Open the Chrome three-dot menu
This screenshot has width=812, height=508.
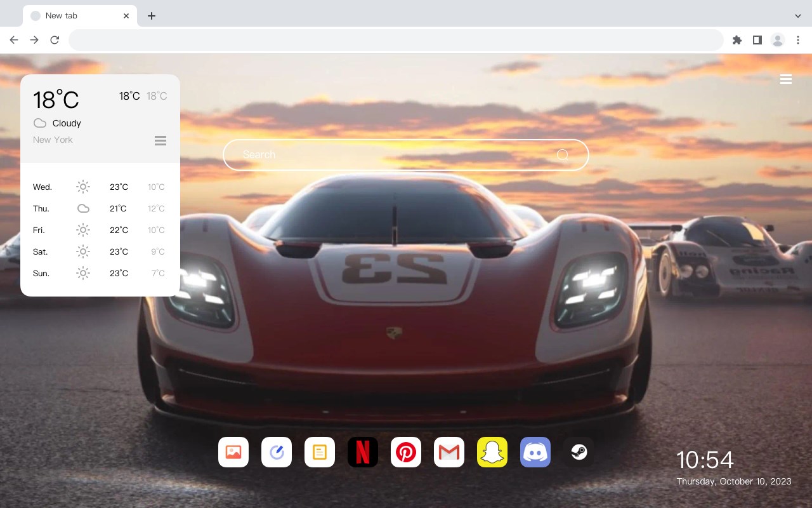797,40
